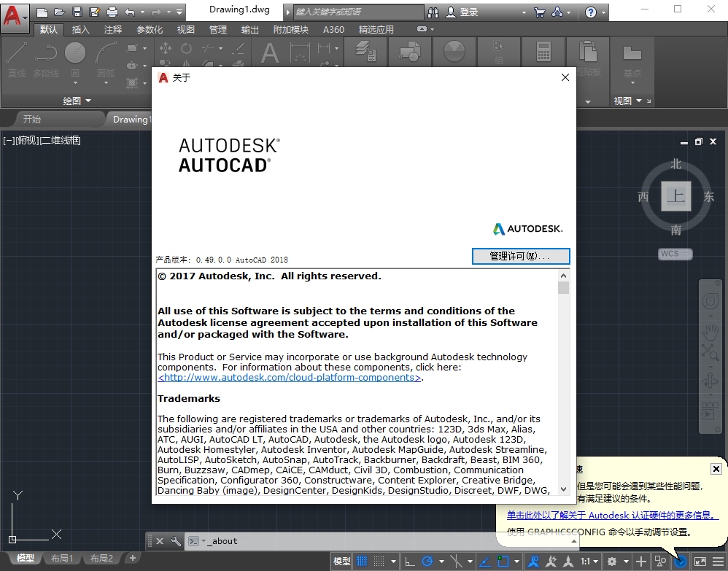Click the Autodesk App Store cart icon
Screen dimensions: 728x571
(x=539, y=12)
